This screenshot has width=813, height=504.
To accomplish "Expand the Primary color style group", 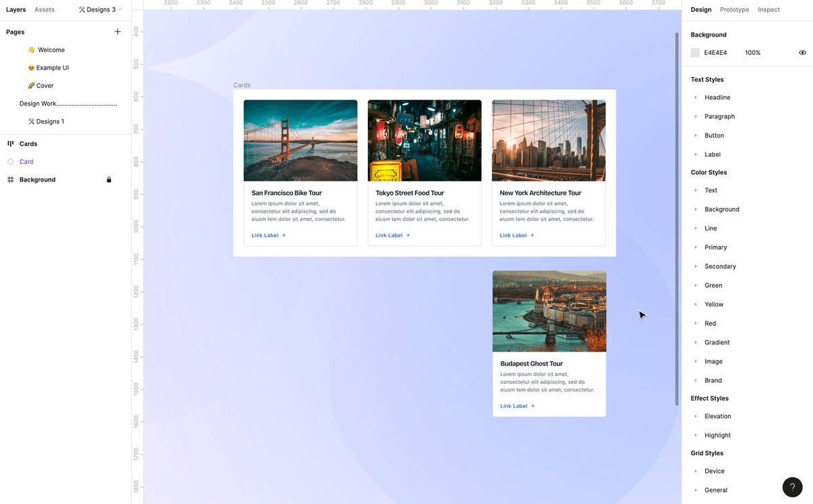I will coord(696,247).
